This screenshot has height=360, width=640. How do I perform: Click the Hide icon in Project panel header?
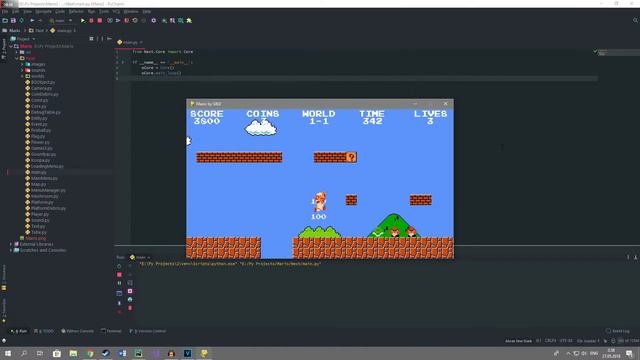point(109,39)
